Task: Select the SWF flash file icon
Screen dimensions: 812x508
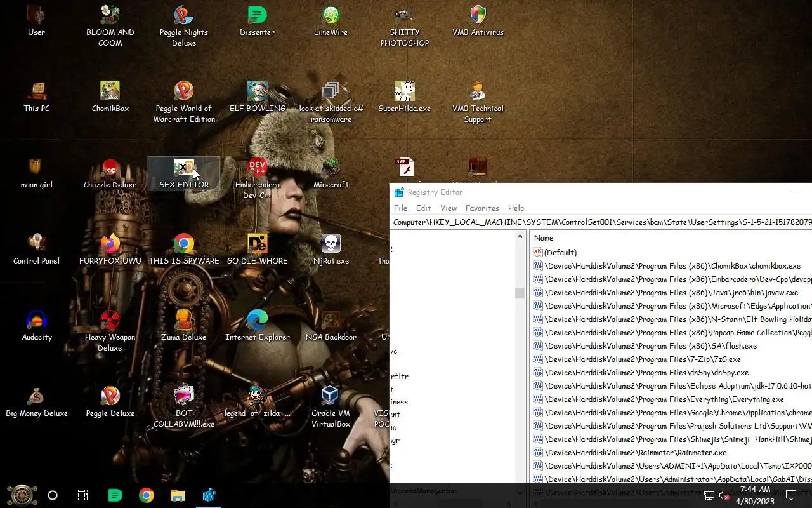Action: pyautogui.click(x=404, y=167)
